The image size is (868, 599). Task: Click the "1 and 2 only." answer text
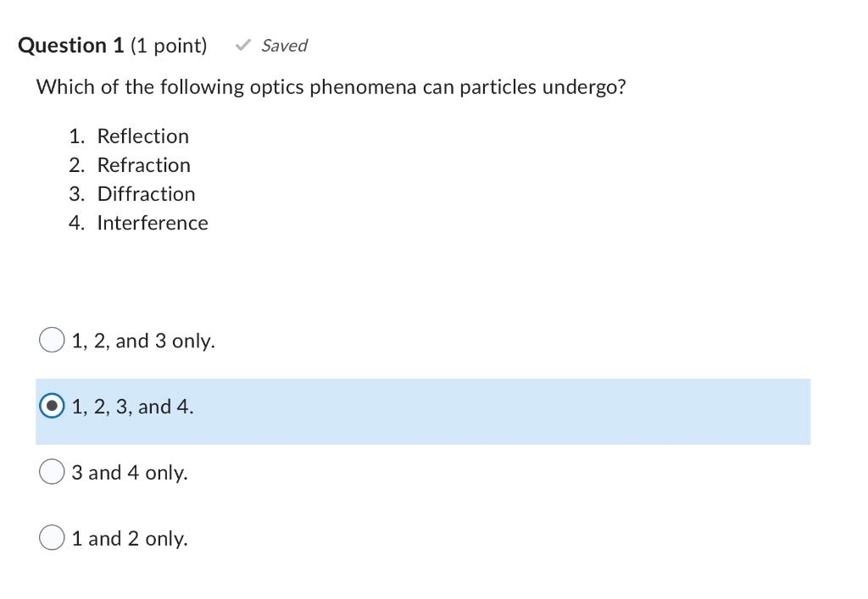coord(129,539)
